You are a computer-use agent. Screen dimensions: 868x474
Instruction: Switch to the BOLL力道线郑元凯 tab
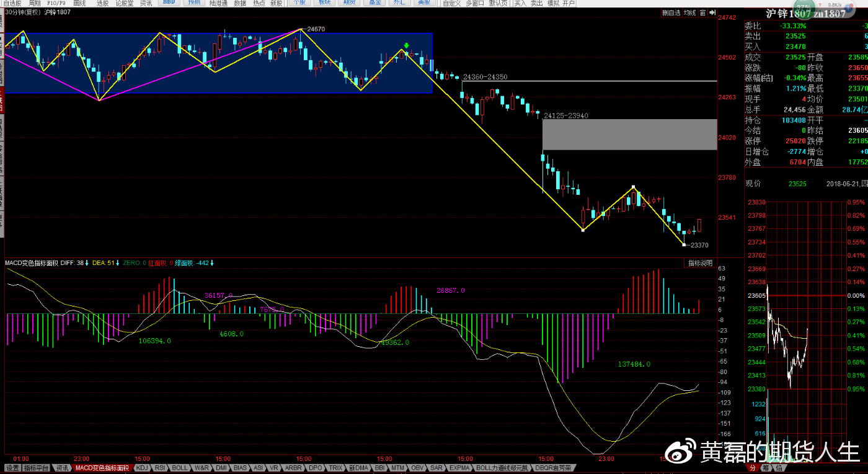click(503, 468)
